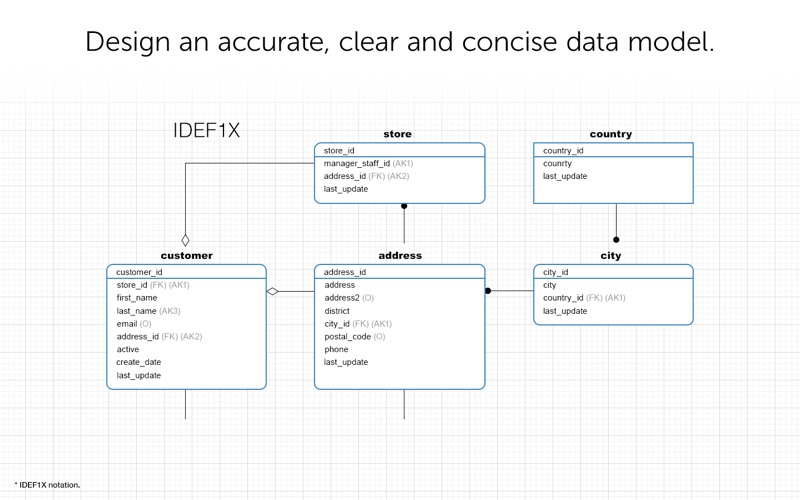Click the large IDEF1X label
The height and width of the screenshot is (500, 800).
coord(207,131)
